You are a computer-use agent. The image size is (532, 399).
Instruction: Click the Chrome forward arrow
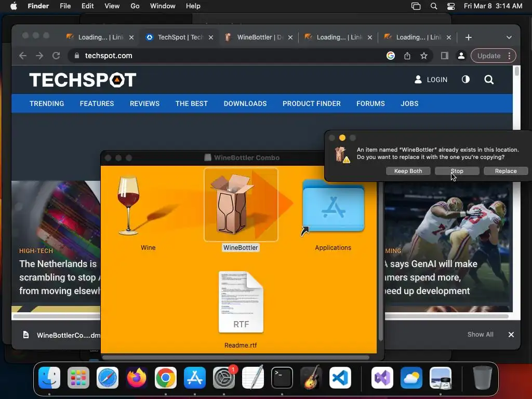(x=39, y=56)
